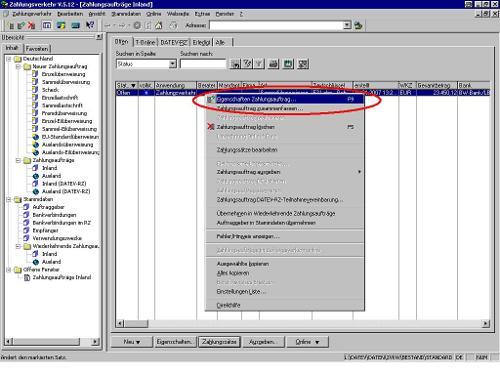Screen dimensions: 500x375
Task: Collapse the Stammdaten tree node
Action: pyautogui.click(x=9, y=199)
